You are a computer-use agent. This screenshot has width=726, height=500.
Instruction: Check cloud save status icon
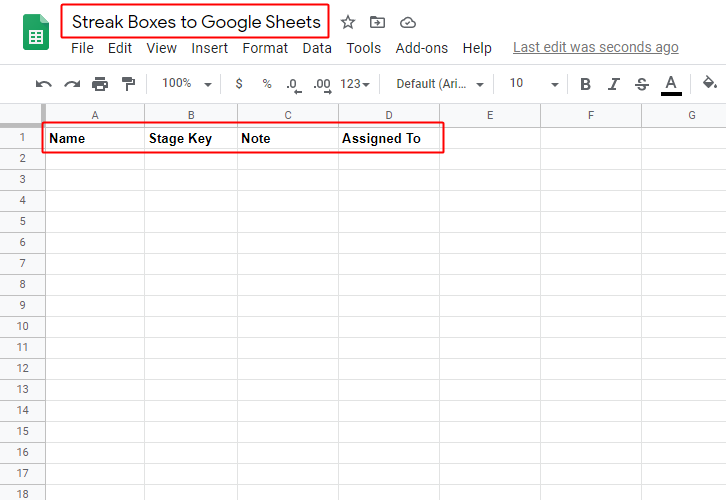[408, 22]
